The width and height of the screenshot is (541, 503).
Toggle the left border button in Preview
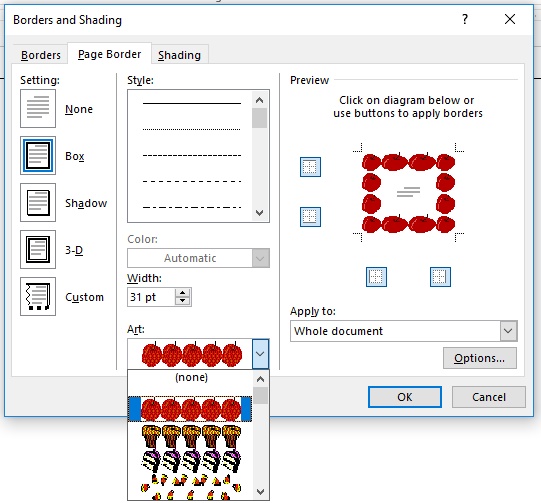point(376,277)
